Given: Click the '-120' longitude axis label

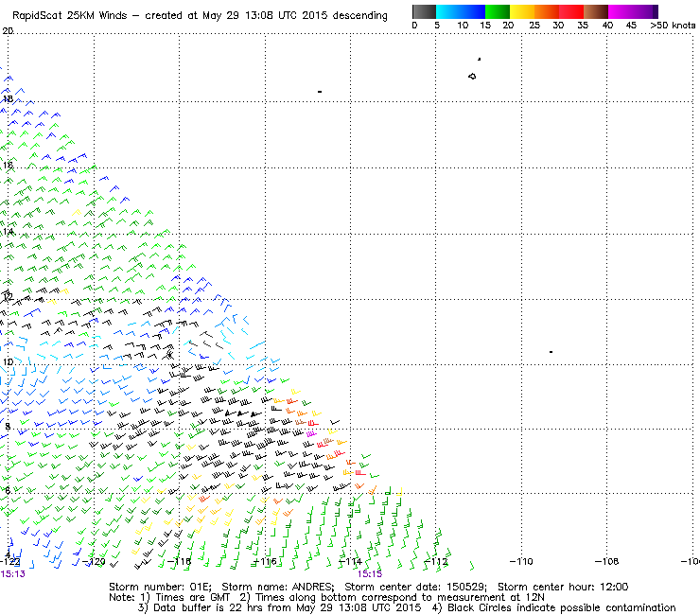Looking at the screenshot, I should pos(94,561).
